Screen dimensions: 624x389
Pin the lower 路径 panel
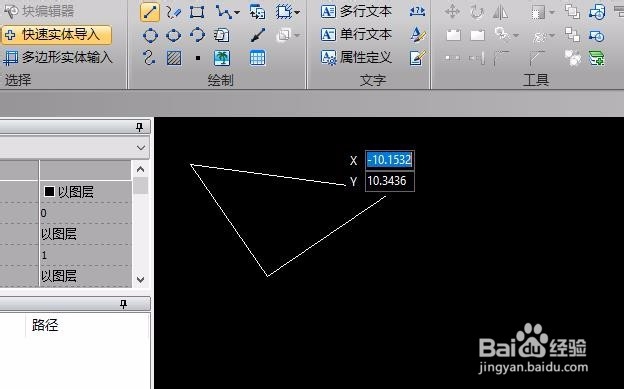click(123, 304)
